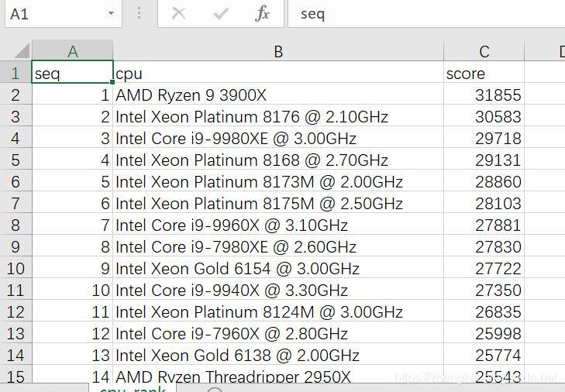The image size is (565, 392).
Task: Select column A header
Action: (x=72, y=50)
